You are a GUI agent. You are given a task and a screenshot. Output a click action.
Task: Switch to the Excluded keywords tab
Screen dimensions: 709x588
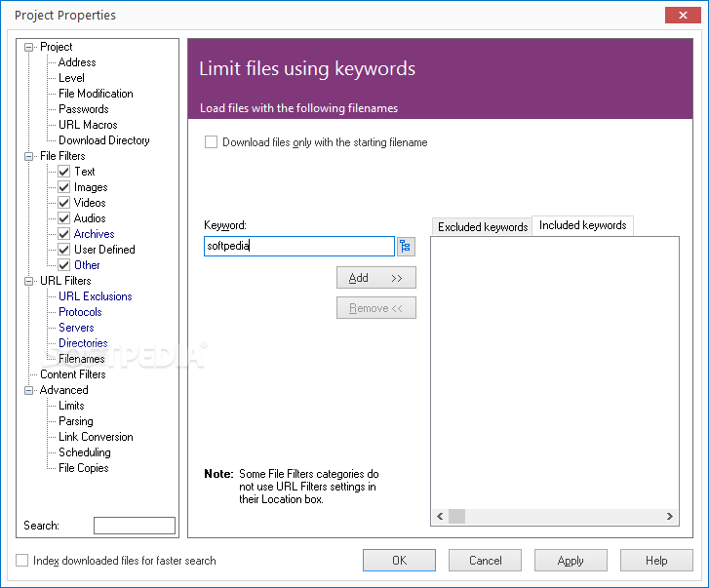tap(483, 227)
